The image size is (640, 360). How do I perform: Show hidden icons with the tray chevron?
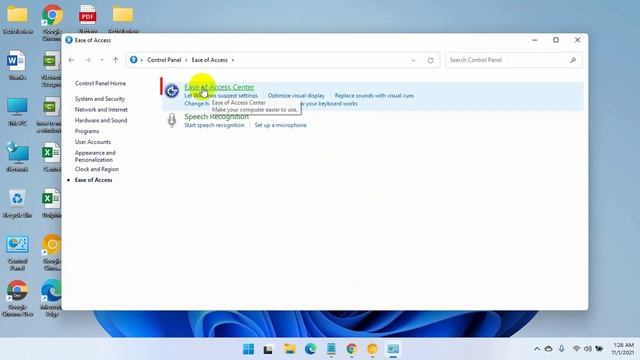click(x=537, y=349)
